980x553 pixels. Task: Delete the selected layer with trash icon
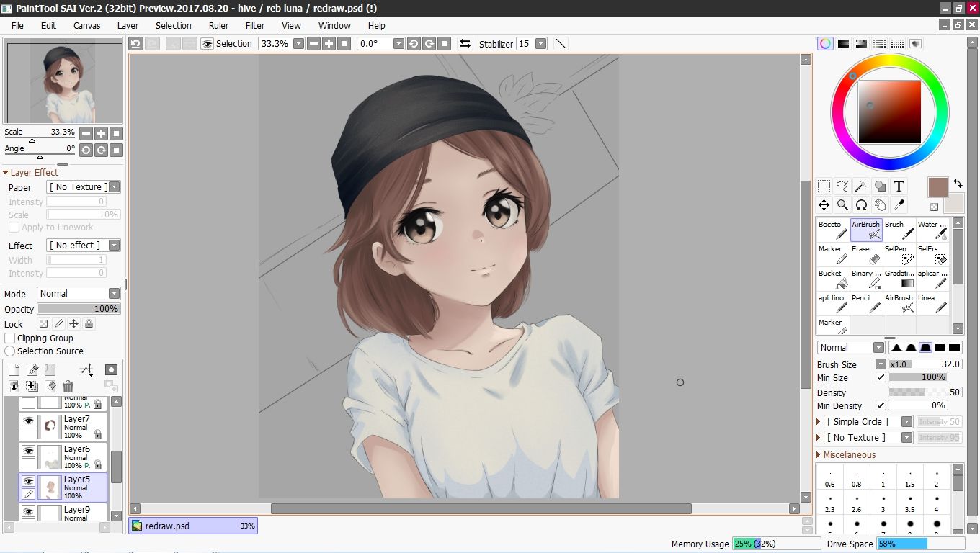(68, 387)
